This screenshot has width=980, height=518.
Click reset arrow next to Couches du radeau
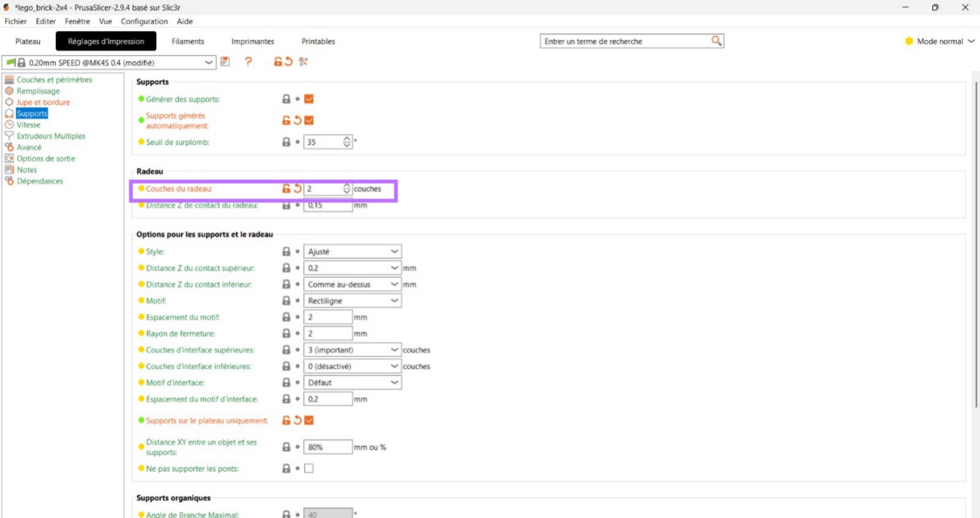[x=298, y=189]
